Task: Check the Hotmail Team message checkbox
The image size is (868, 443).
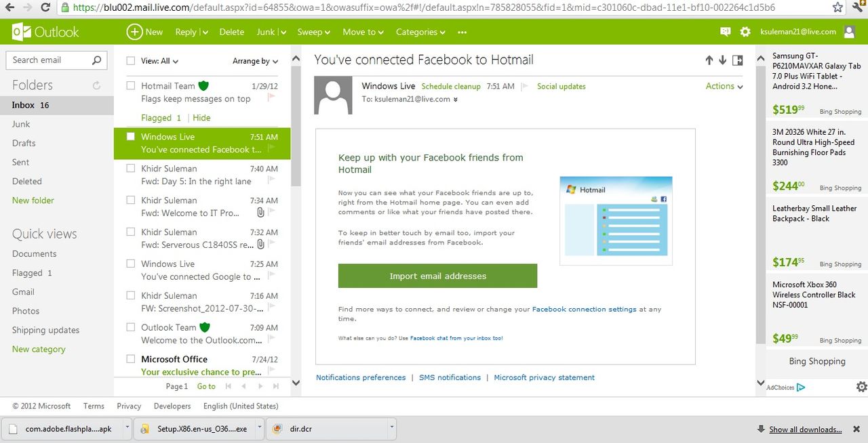Action: pyautogui.click(x=131, y=86)
